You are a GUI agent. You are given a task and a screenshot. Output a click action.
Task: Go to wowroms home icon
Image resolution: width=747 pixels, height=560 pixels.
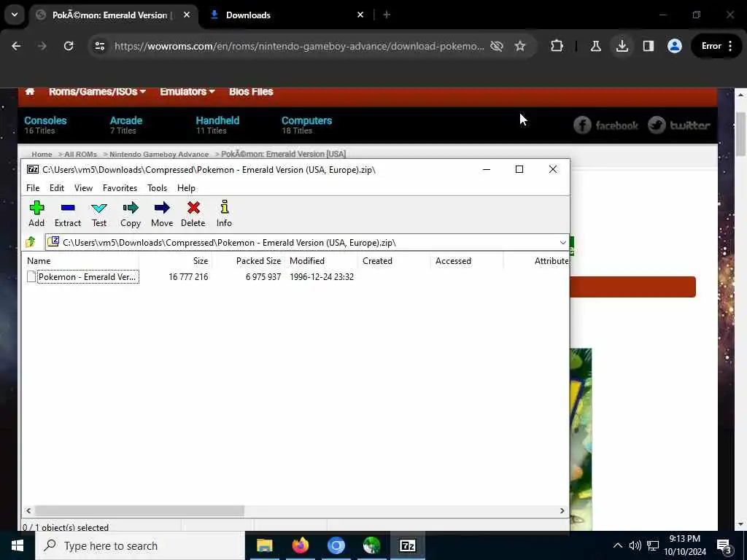click(29, 91)
